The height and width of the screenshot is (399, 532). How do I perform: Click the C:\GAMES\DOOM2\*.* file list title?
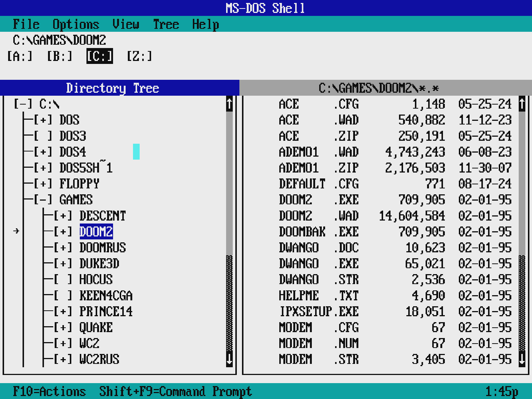379,88
